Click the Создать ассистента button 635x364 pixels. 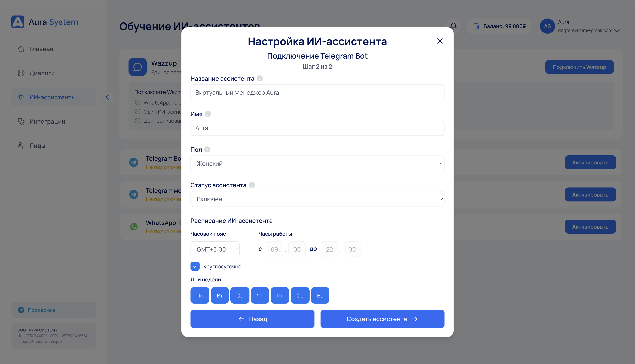[382, 319]
